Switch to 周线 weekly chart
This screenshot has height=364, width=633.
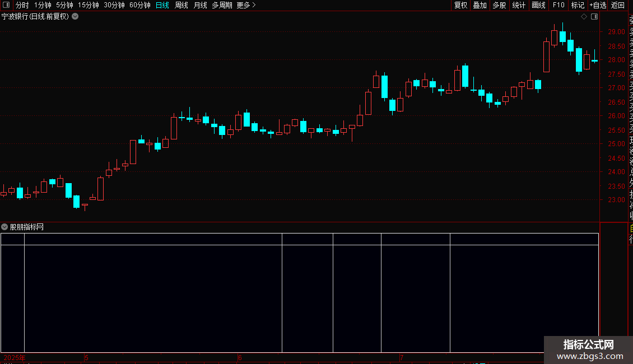pyautogui.click(x=181, y=5)
